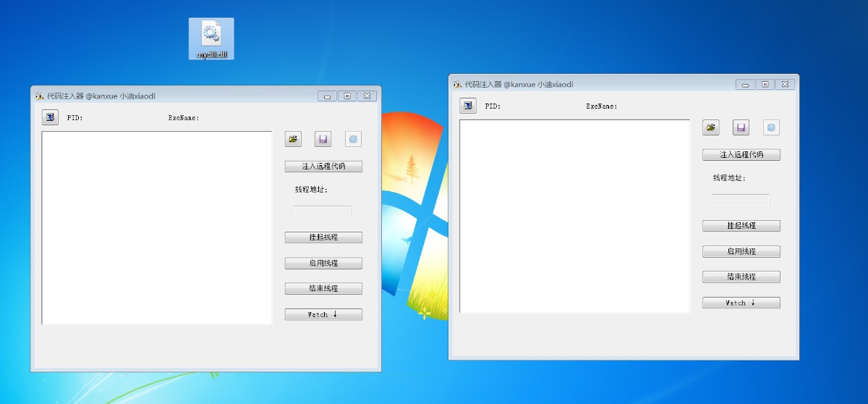Viewport: 868px width, 404px height.
Task: Click 挂起线程 button in right window
Action: tap(741, 226)
